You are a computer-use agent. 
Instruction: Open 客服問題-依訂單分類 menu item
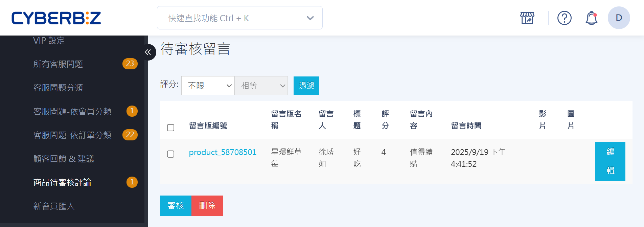72,135
